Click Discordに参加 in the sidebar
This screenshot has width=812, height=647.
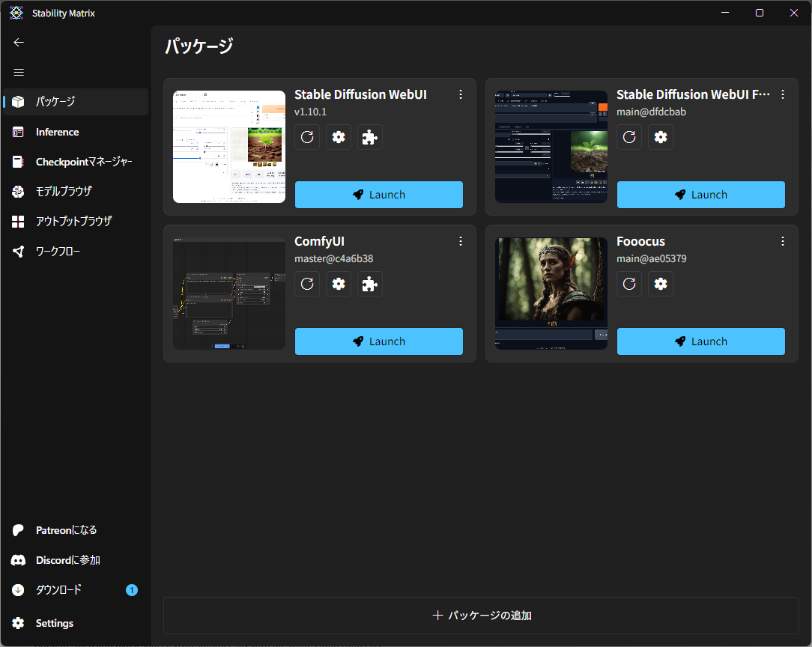(76, 560)
